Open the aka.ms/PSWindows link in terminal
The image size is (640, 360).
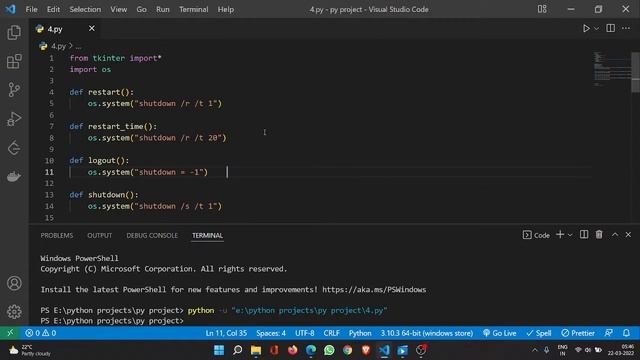click(x=374, y=289)
